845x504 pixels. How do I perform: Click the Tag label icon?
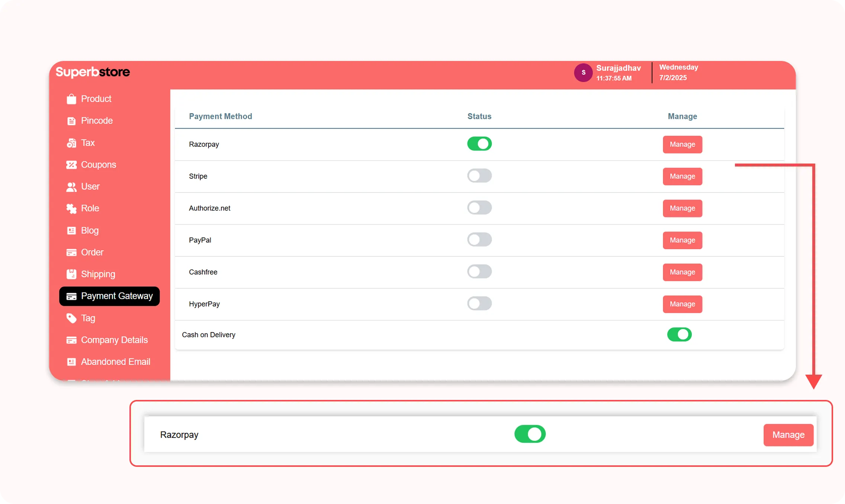click(x=71, y=318)
